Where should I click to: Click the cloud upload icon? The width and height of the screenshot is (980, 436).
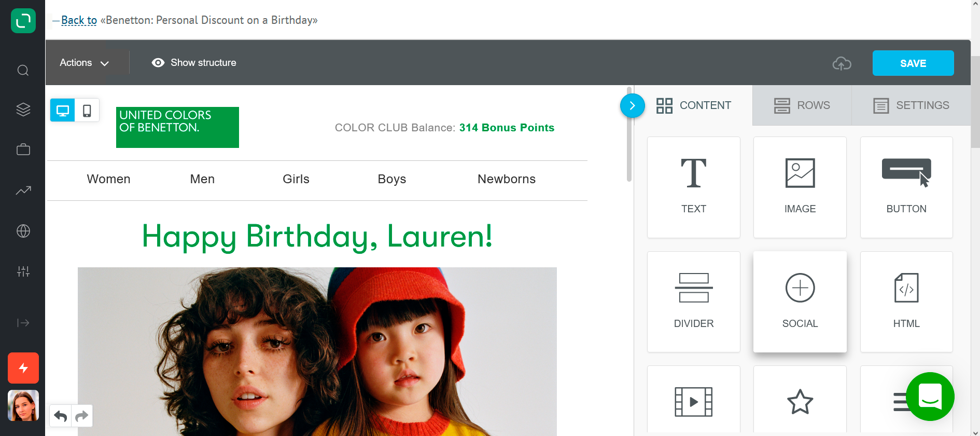(x=842, y=63)
